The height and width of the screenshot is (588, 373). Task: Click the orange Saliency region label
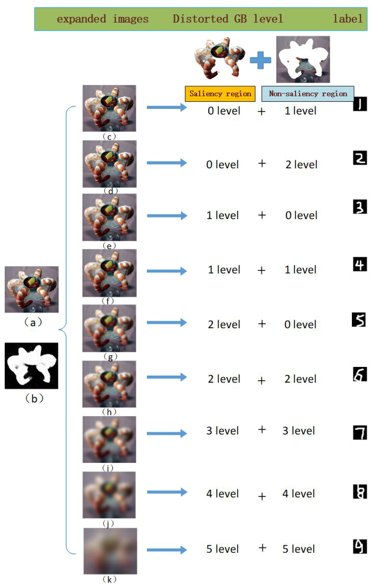coord(220,94)
